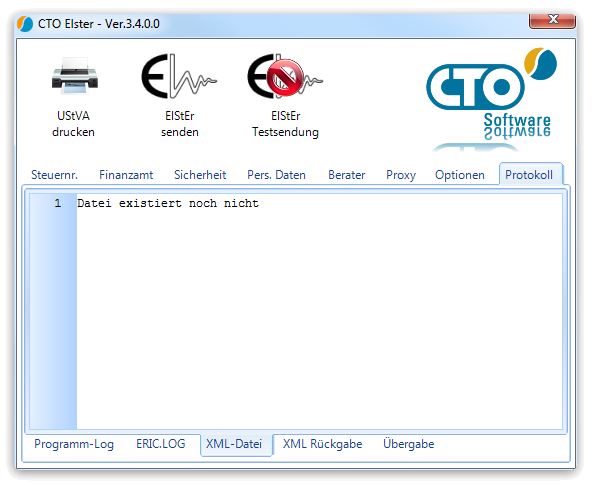Switch to the Übergabe tab
Image resolution: width=592 pixels, height=485 pixels.
409,444
